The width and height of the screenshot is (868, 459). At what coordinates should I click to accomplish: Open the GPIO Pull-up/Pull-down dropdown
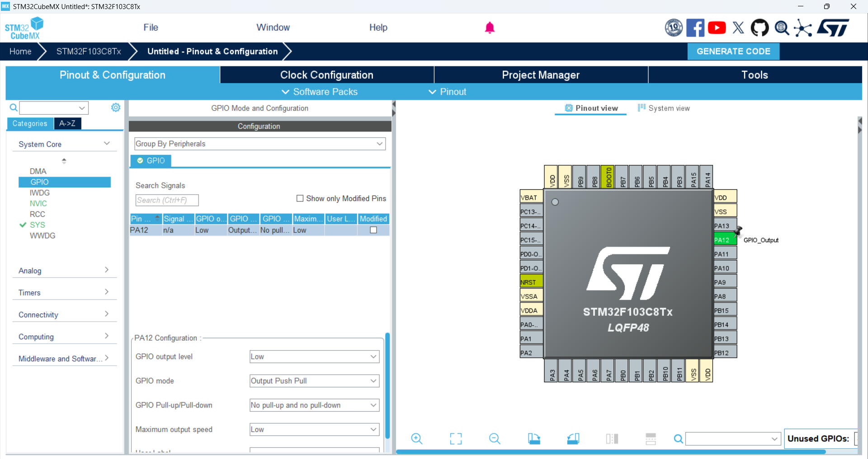[x=314, y=405]
